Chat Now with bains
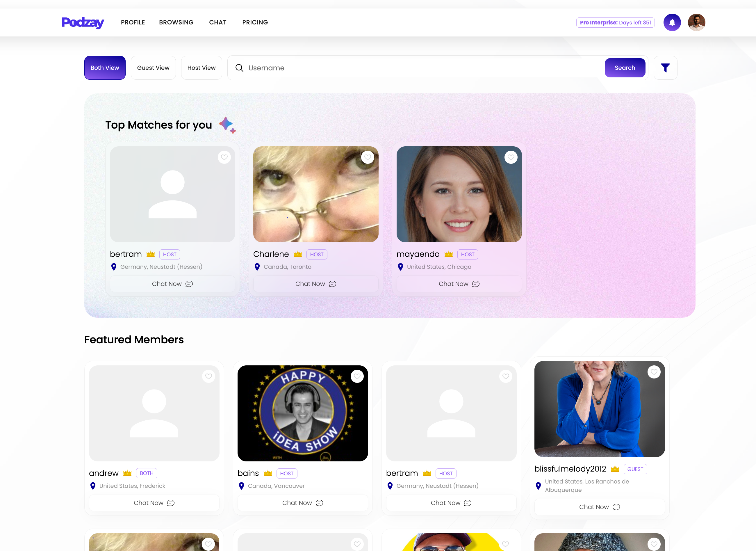Screen dimensions: 756x551 tap(303, 503)
